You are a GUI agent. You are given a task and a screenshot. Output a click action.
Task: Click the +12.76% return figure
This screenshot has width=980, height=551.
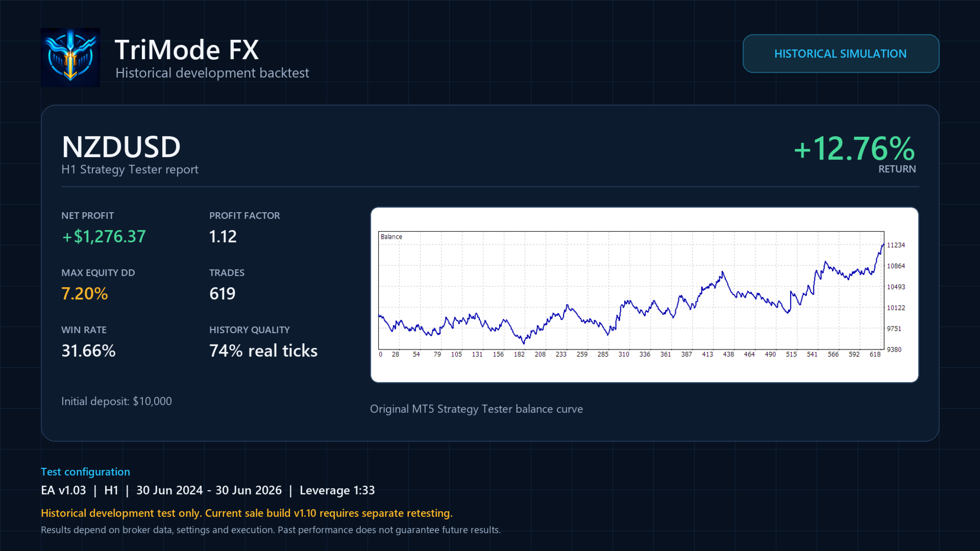[854, 148]
